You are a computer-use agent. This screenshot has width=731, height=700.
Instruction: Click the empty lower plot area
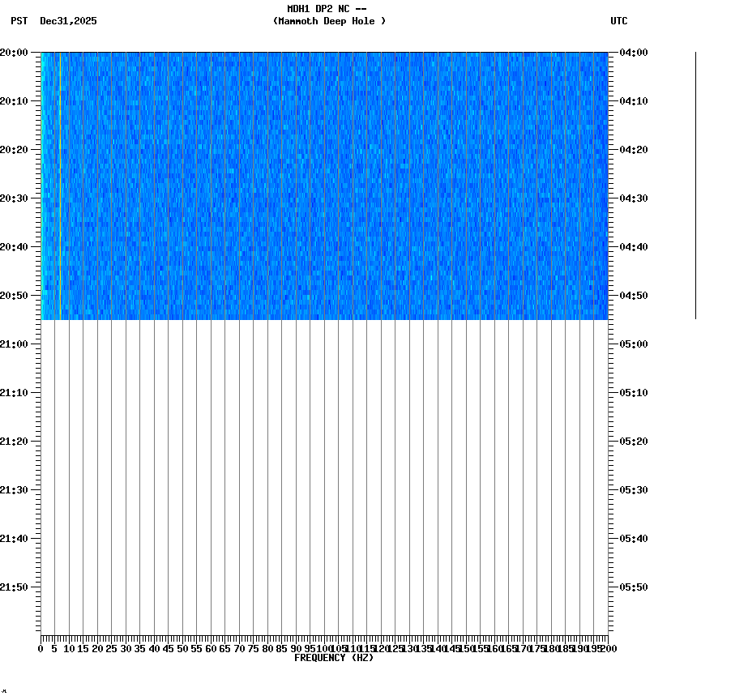324,486
